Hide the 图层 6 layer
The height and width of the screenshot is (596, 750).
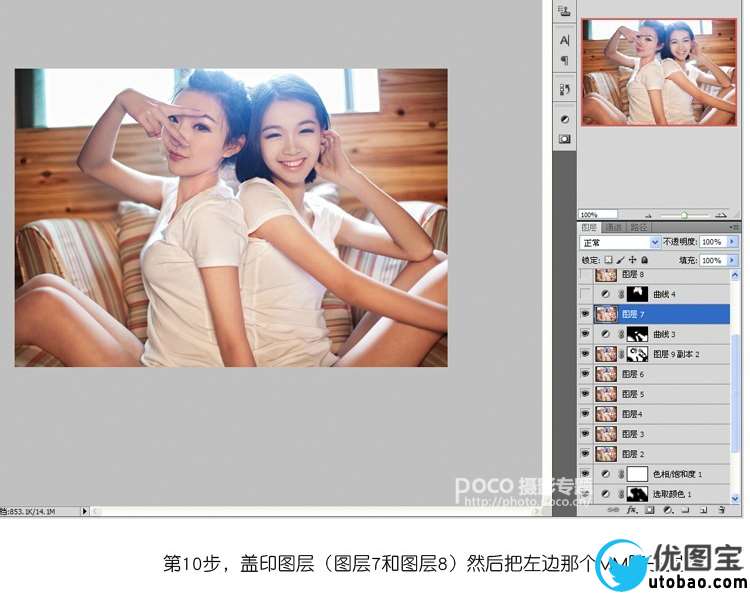click(x=585, y=374)
